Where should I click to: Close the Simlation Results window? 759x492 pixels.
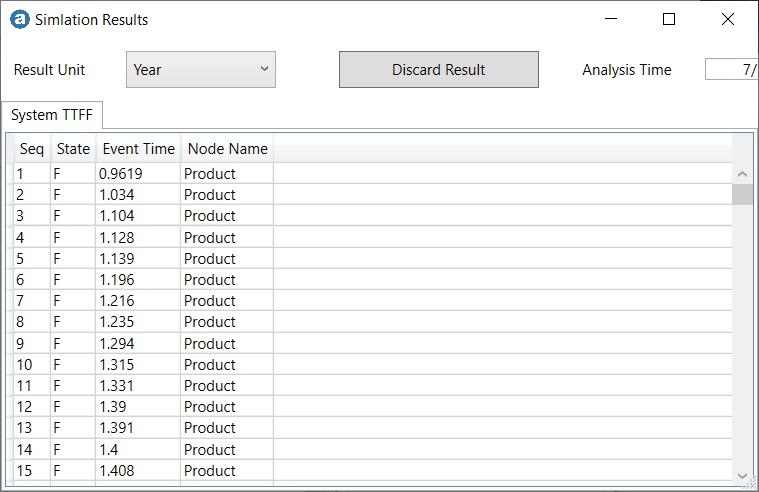(x=728, y=19)
